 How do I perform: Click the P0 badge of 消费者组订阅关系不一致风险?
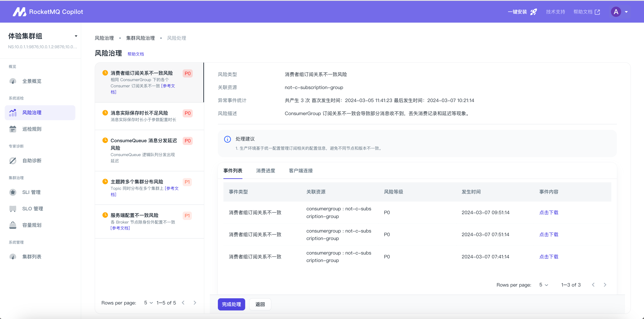pos(188,73)
